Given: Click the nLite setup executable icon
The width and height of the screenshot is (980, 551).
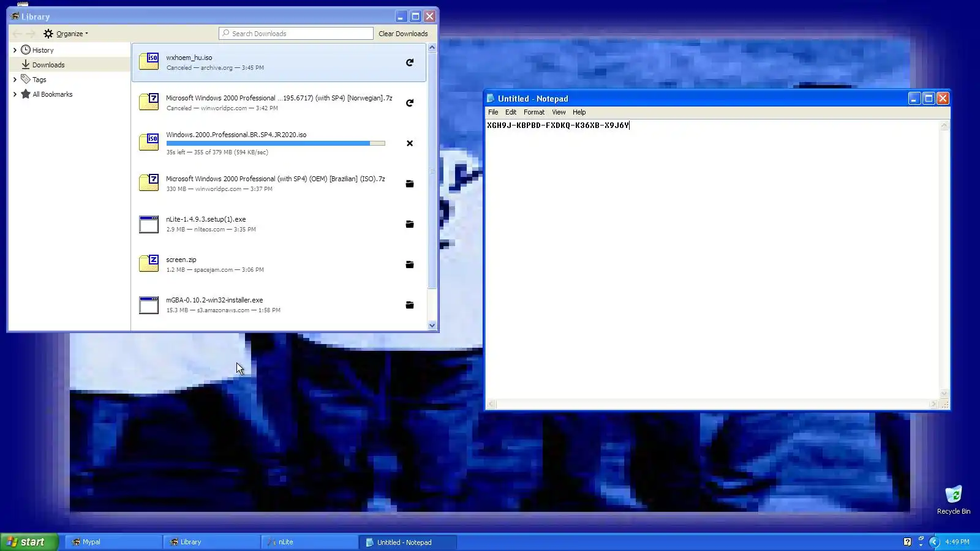Looking at the screenshot, I should 149,224.
